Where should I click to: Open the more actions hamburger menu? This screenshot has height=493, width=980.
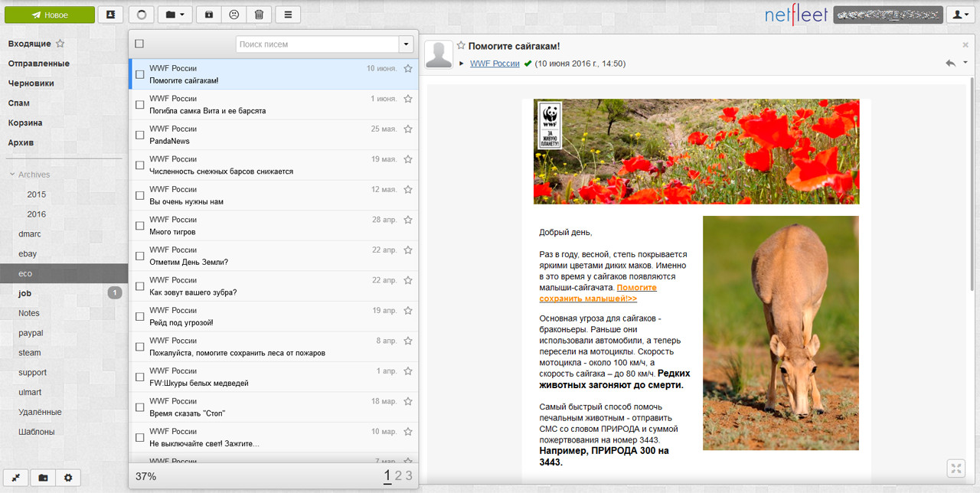click(288, 15)
